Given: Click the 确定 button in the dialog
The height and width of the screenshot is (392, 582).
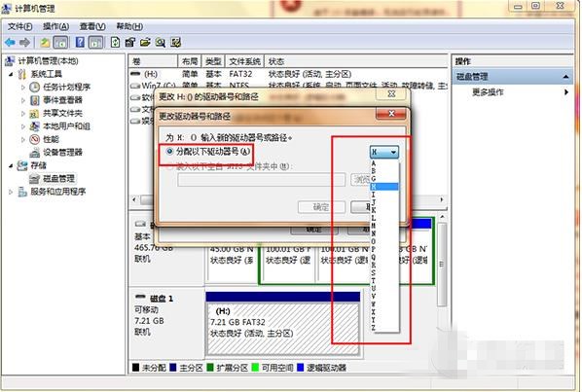Looking at the screenshot, I should [x=321, y=207].
